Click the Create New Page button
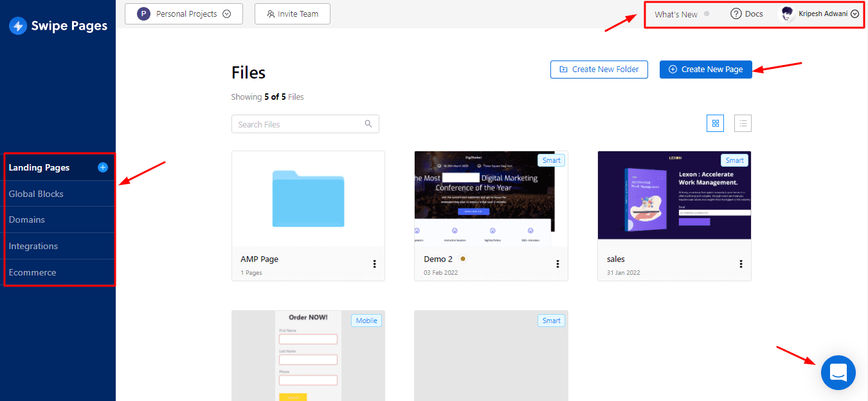 705,70
